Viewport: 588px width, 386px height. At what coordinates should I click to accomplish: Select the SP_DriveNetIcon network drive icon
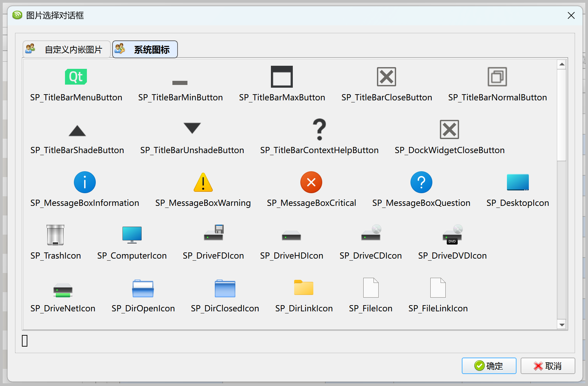63,290
